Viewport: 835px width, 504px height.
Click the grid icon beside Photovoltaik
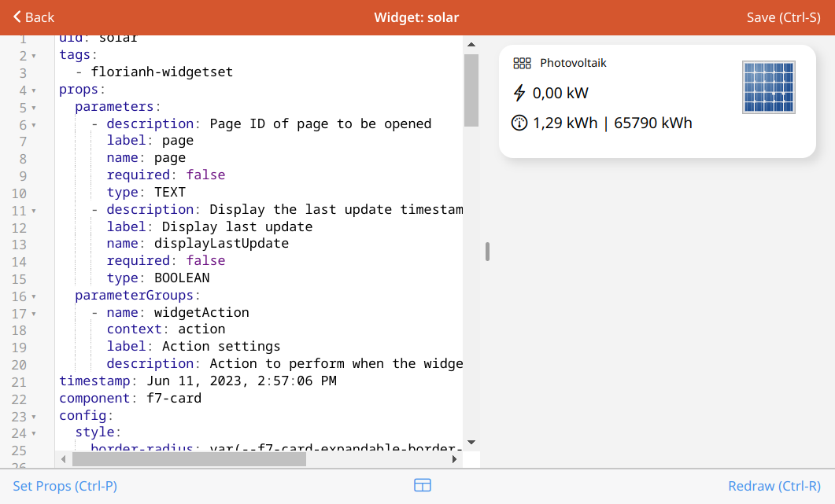(x=521, y=63)
